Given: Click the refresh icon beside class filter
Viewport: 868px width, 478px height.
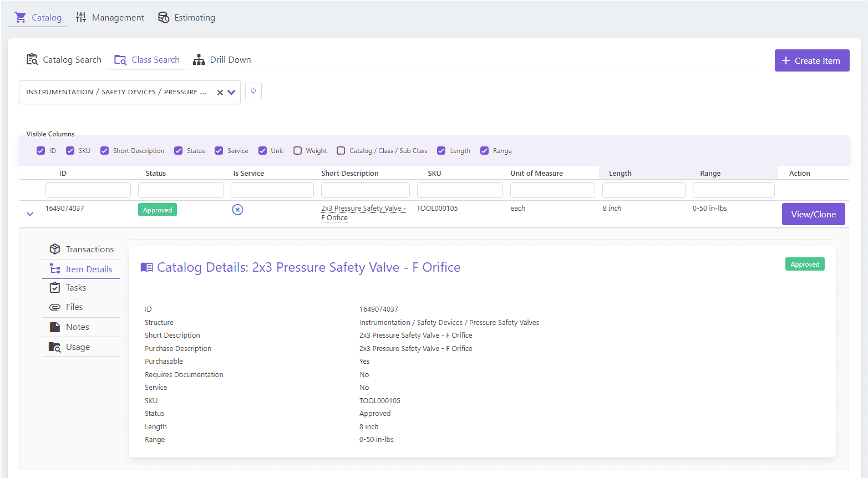Looking at the screenshot, I should [253, 91].
